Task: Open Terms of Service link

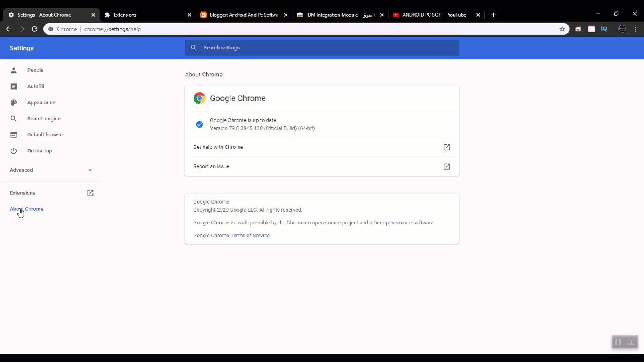Action: click(250, 236)
